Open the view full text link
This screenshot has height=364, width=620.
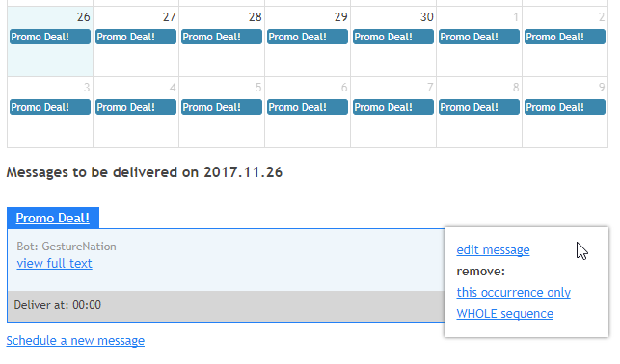point(55,263)
